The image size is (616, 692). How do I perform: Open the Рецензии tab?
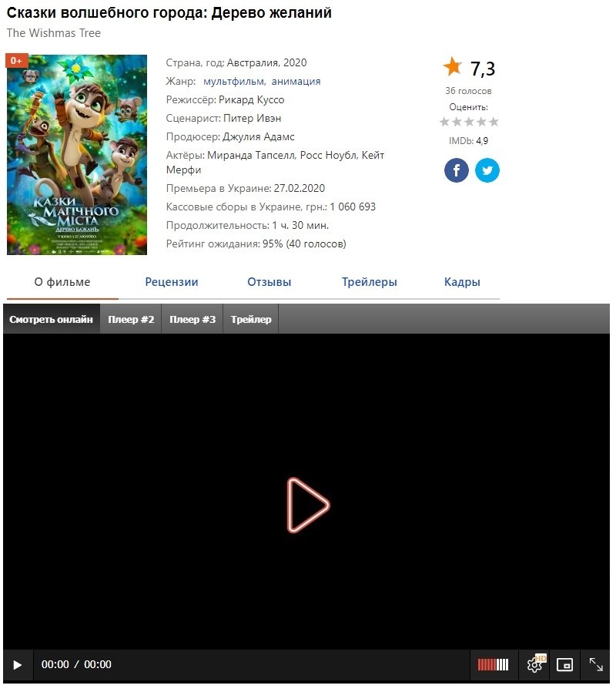click(x=172, y=284)
